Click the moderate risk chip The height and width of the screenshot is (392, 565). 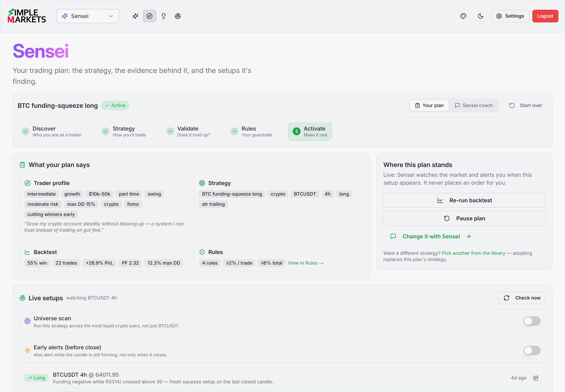pos(43,204)
